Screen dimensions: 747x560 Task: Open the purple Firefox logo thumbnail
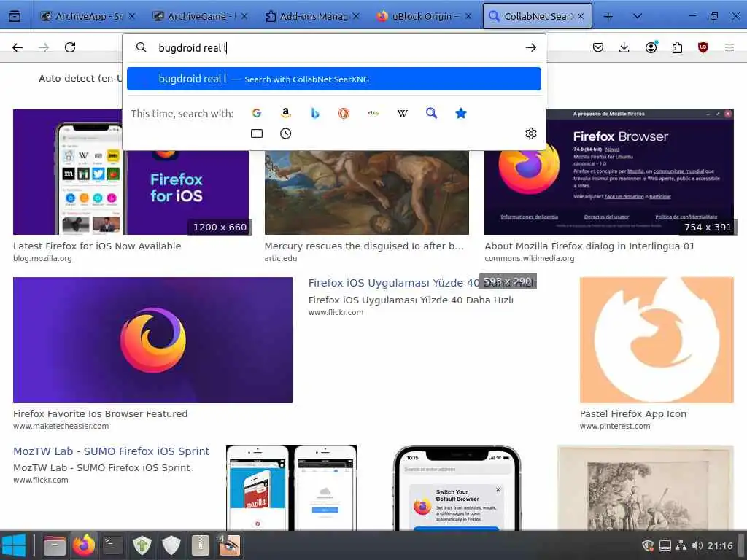[x=153, y=340]
